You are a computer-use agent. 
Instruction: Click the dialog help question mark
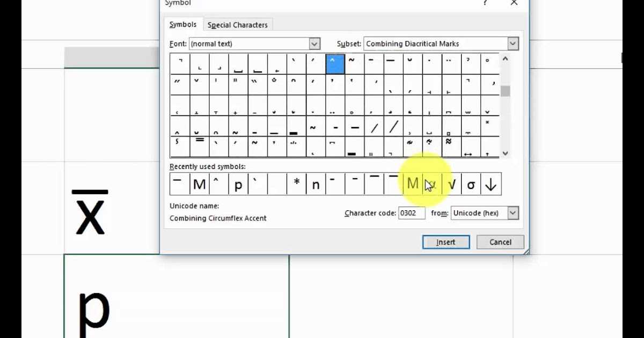point(485,3)
